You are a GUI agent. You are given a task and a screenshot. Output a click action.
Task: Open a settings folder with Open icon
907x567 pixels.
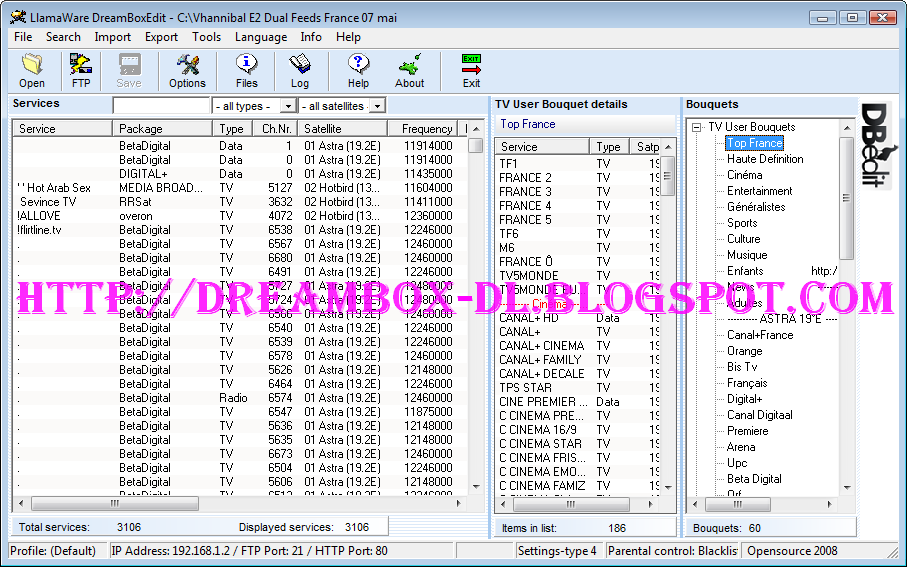pos(32,71)
